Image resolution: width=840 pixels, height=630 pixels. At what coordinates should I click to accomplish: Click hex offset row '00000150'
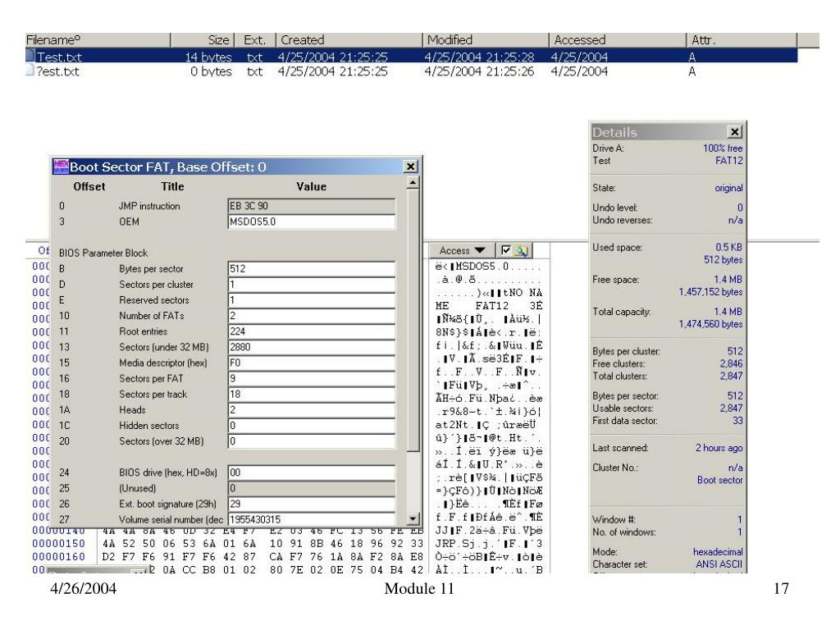tap(58, 544)
